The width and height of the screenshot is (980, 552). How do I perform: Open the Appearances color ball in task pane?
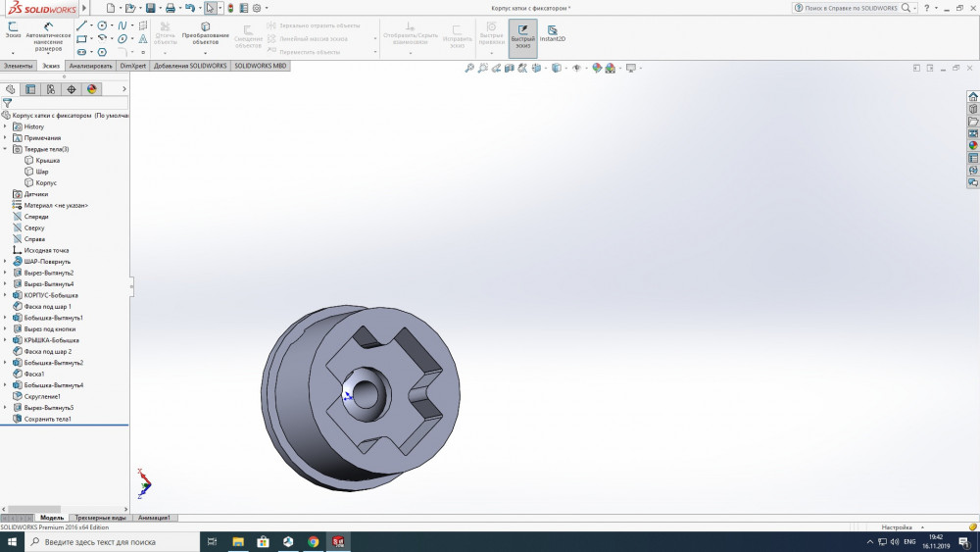coord(973,145)
